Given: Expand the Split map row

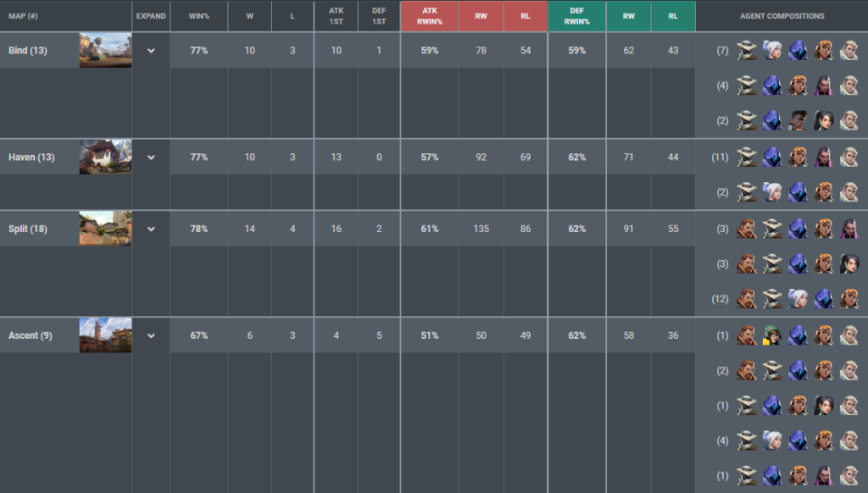Looking at the screenshot, I should pos(151,229).
